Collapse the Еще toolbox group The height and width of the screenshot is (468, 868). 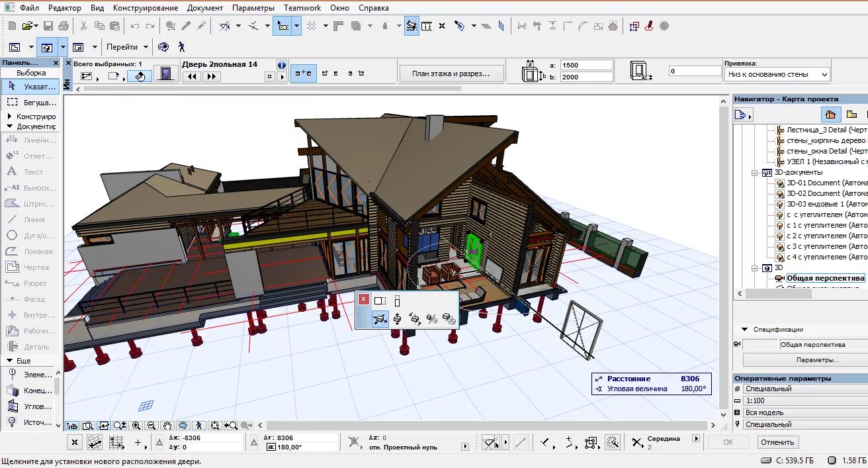pyautogui.click(x=9, y=361)
